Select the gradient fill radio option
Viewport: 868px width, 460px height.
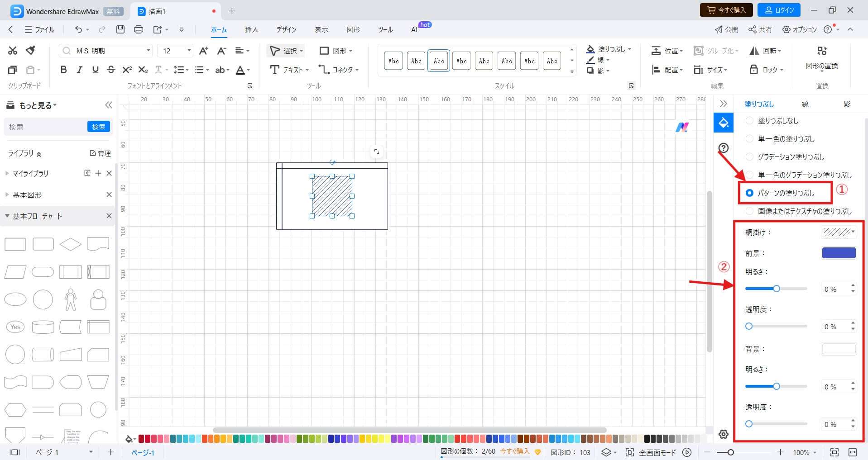[749, 157]
